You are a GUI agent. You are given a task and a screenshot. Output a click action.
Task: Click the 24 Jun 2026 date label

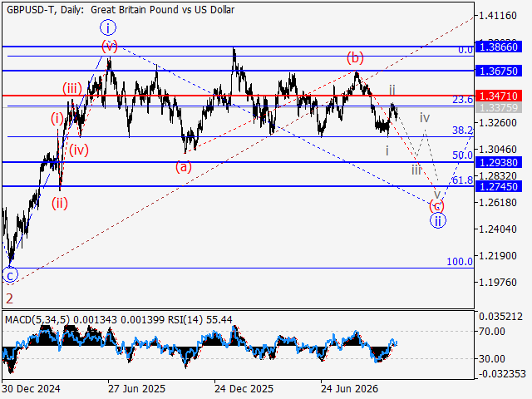click(x=349, y=388)
